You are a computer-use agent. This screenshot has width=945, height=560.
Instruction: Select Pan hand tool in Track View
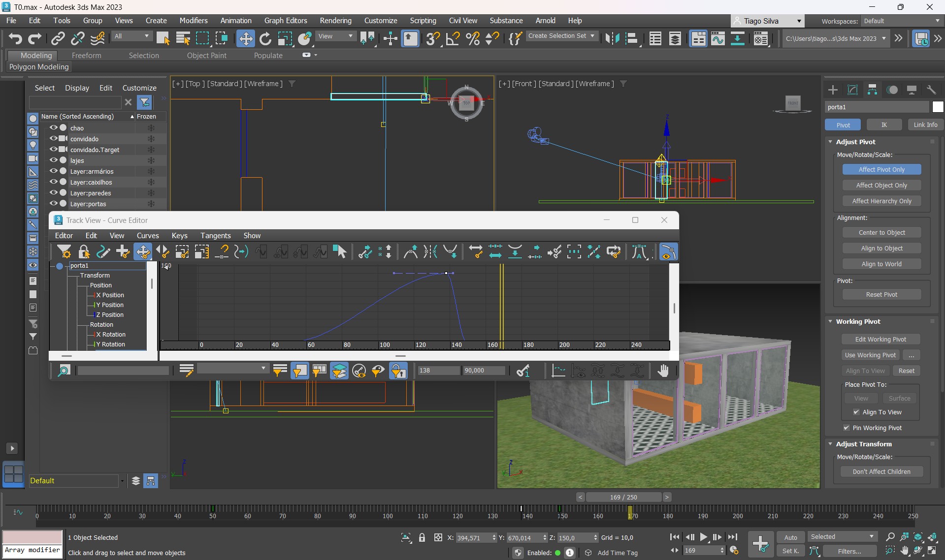click(x=663, y=371)
